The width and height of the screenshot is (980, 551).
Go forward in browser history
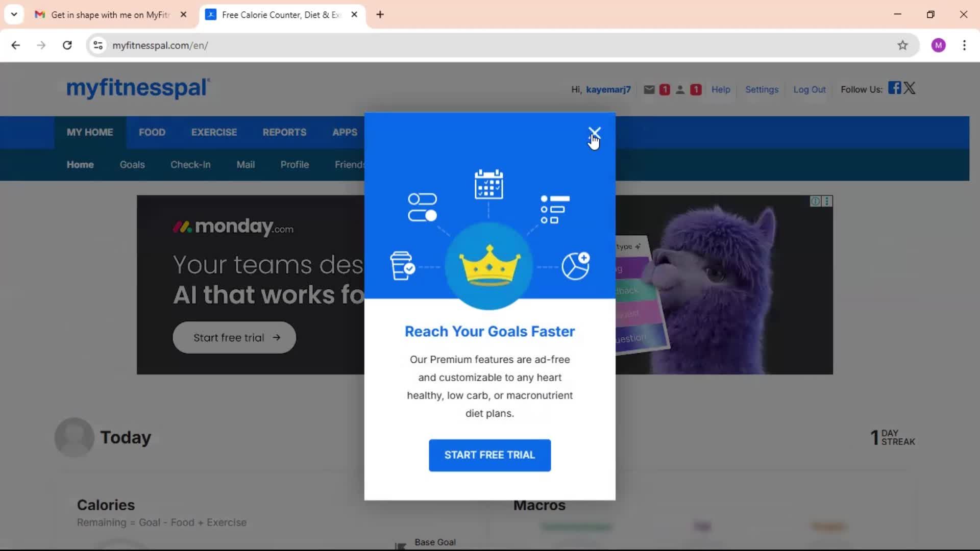[x=41, y=45]
